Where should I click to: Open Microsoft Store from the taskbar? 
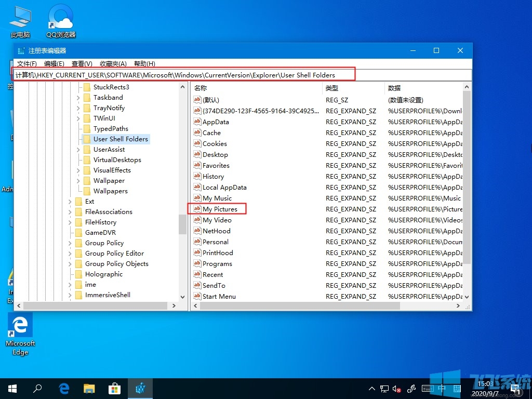[x=114, y=388]
